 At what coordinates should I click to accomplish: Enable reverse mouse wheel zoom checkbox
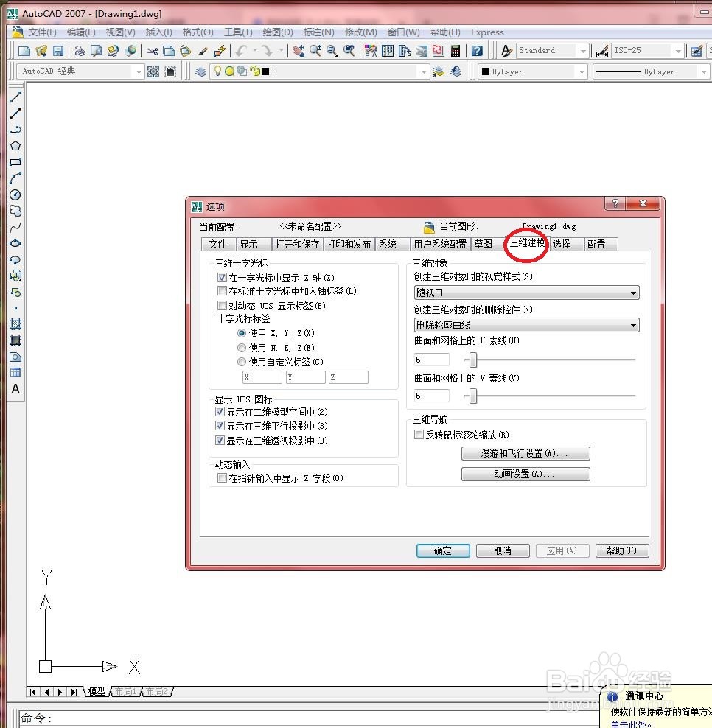click(x=419, y=435)
